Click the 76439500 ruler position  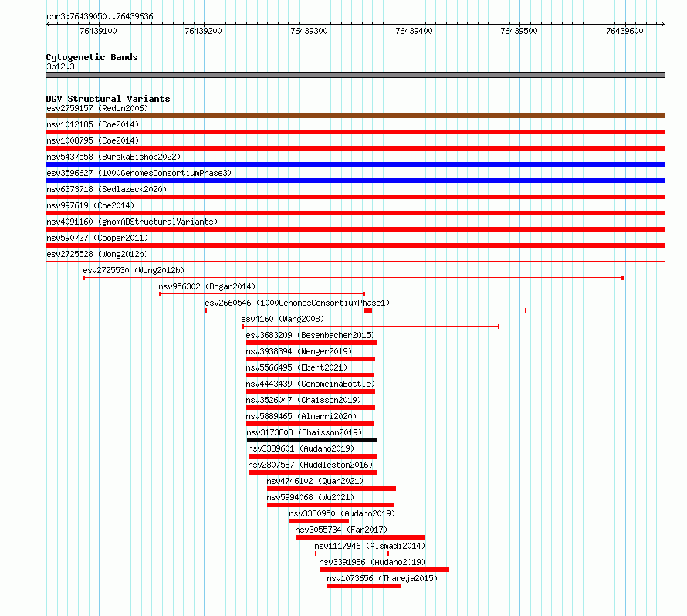[x=519, y=31]
